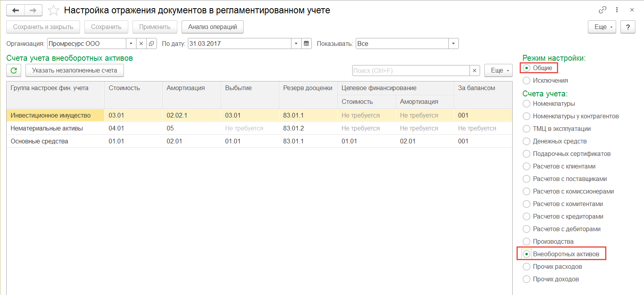Select the Номенклатуры accounts option
The image size is (644, 295).
(x=527, y=104)
